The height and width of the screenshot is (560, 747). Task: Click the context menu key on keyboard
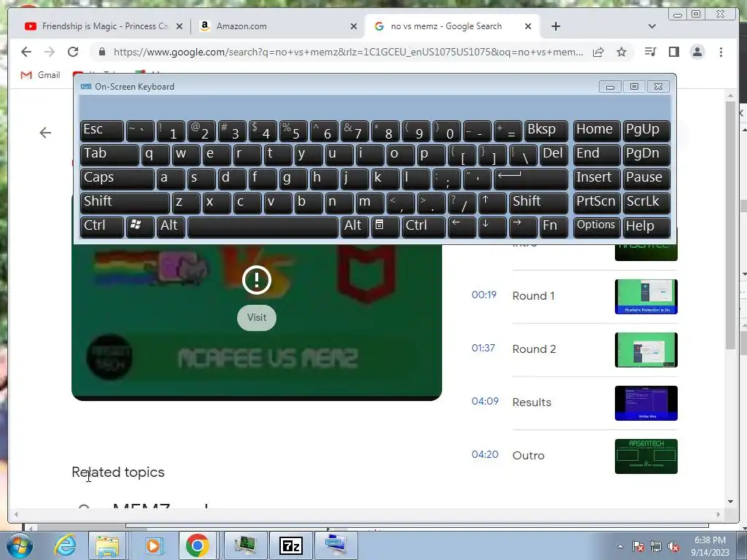pyautogui.click(x=385, y=227)
